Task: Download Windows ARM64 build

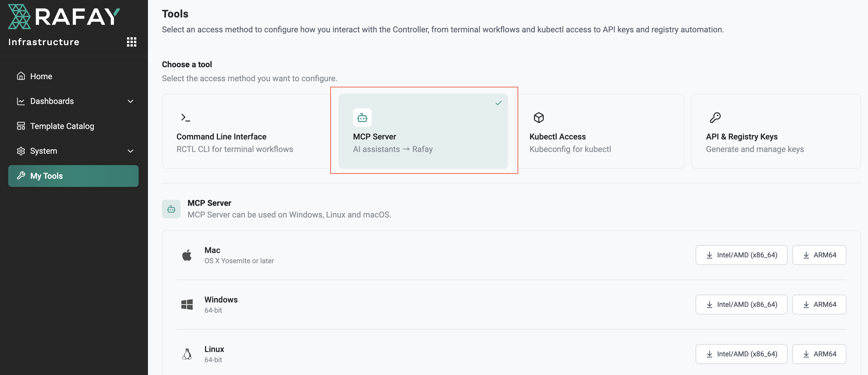Action: [x=819, y=305]
